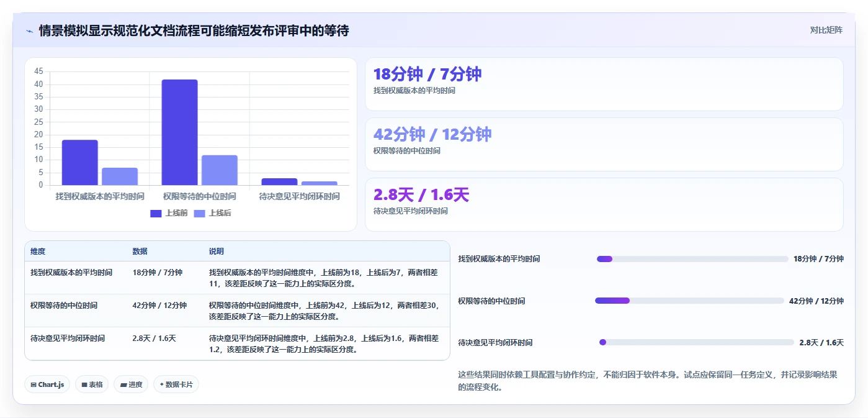Image resolution: width=868 pixels, height=418 pixels.
Task: Click x-axis label 待决意见平均闭环时间 in chart
Action: point(299,196)
